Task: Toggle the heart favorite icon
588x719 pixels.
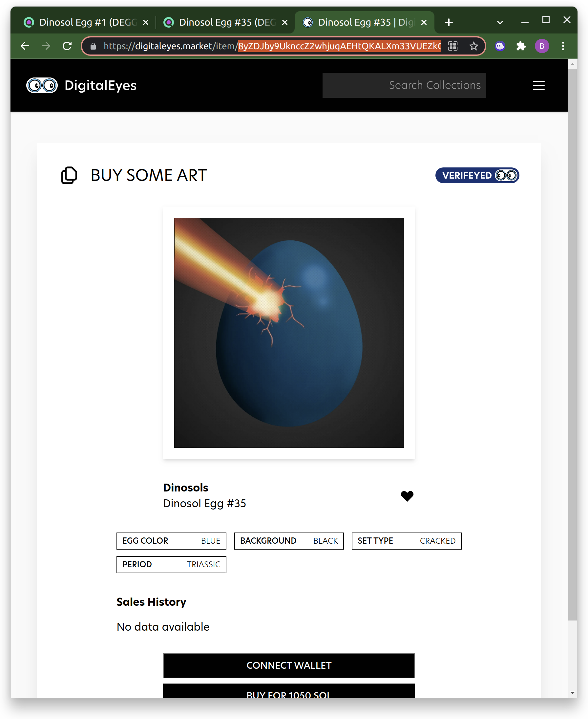Action: pos(407,496)
